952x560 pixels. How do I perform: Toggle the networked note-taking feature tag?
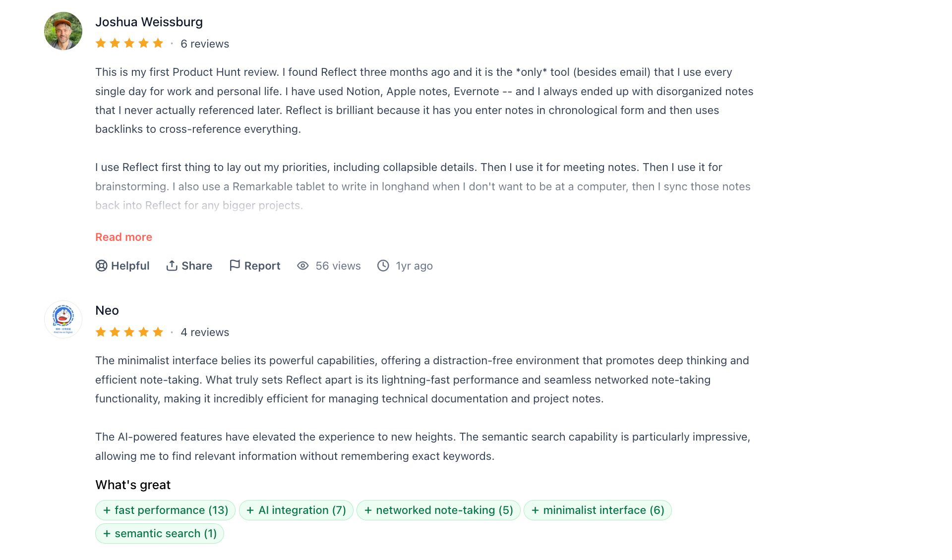438,510
